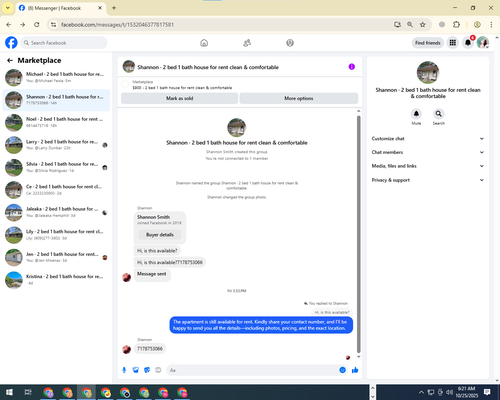Open the Groups icon in the top navigation
Image resolution: width=500 pixels, height=400 pixels.
click(290, 43)
